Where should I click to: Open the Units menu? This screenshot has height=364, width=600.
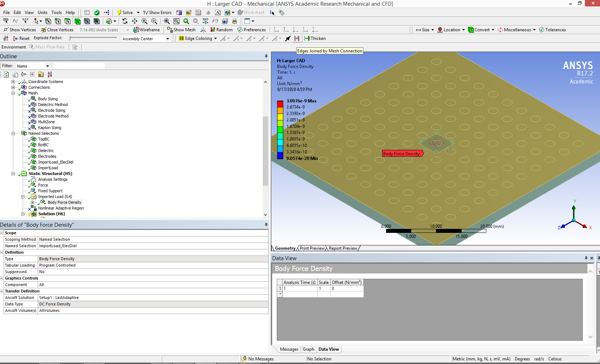pyautogui.click(x=42, y=13)
